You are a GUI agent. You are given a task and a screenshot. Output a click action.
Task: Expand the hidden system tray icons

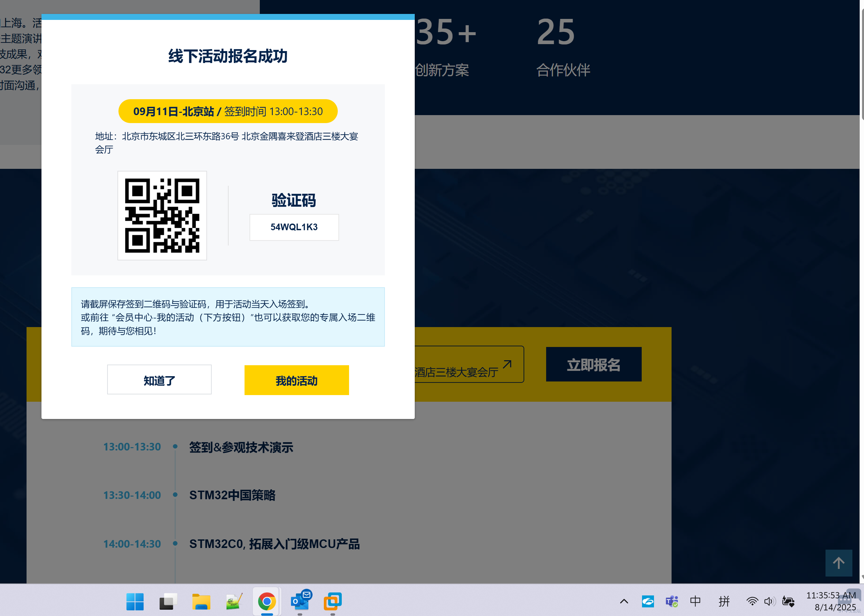click(x=624, y=601)
